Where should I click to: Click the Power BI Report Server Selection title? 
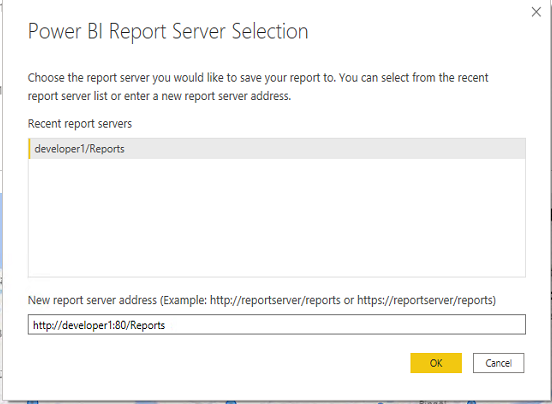pyautogui.click(x=168, y=32)
